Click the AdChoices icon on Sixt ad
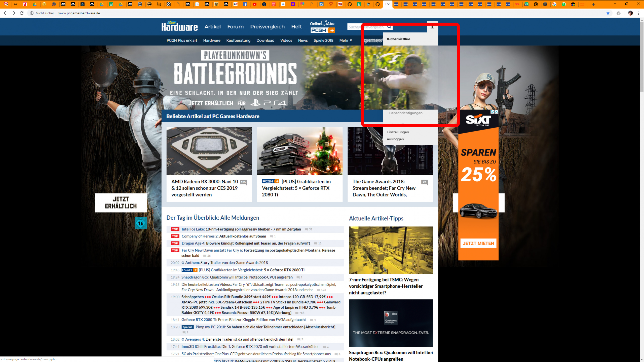 coord(493,112)
